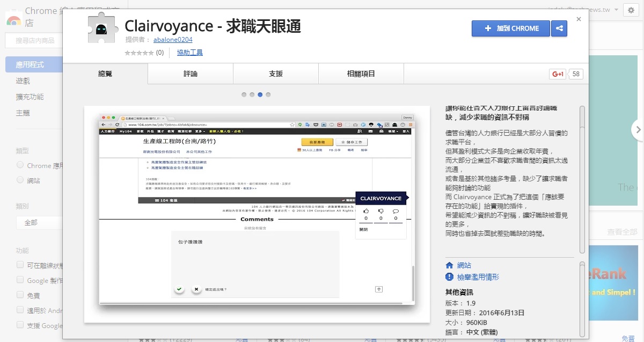Image resolution: width=644 pixels, height=342 pixels.
Task: Click the description pane scrollbar
Action: pyautogui.click(x=582, y=179)
